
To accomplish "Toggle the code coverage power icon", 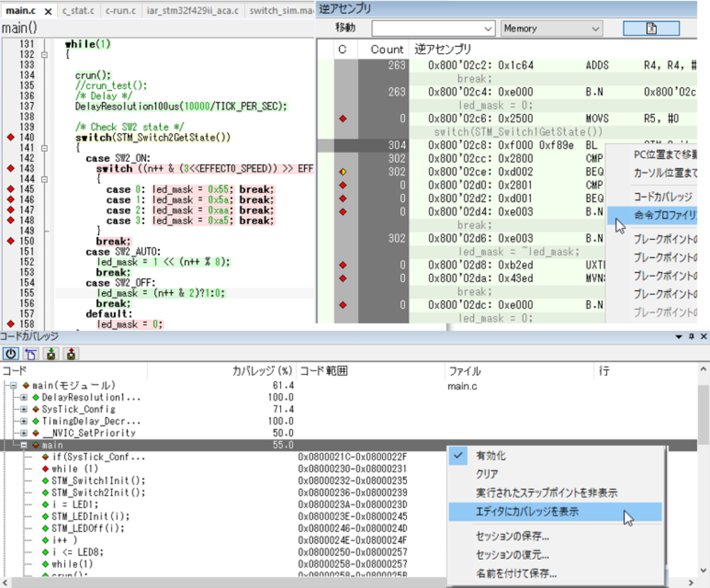I will [x=11, y=354].
